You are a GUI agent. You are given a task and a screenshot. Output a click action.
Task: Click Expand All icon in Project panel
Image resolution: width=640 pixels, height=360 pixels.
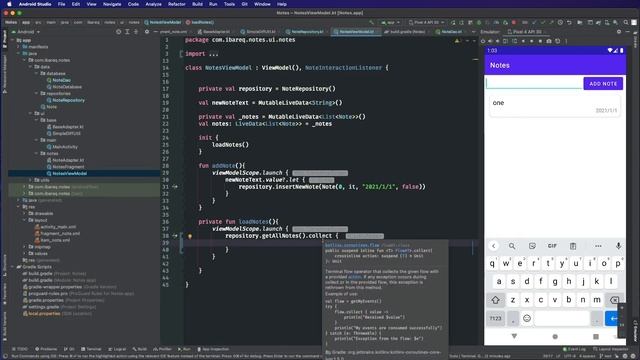(x=127, y=31)
